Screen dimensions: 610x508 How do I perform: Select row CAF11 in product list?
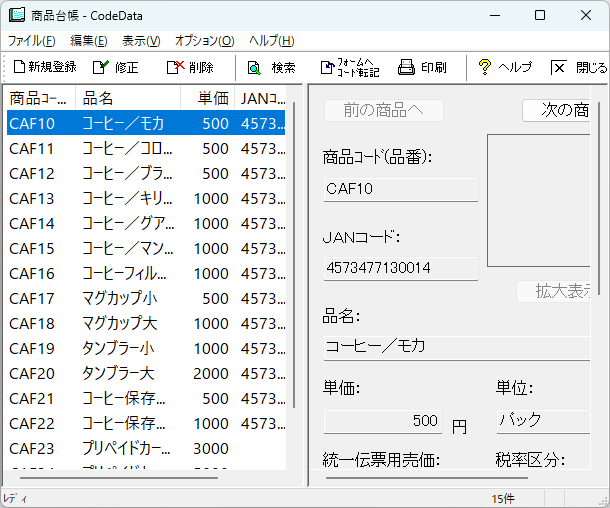pyautogui.click(x=146, y=149)
